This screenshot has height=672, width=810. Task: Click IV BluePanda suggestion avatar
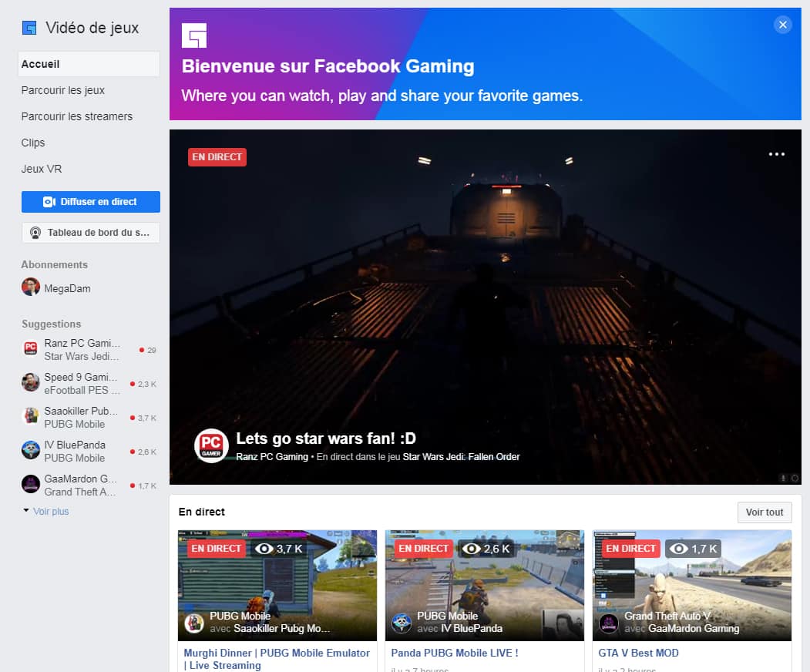coord(31,450)
